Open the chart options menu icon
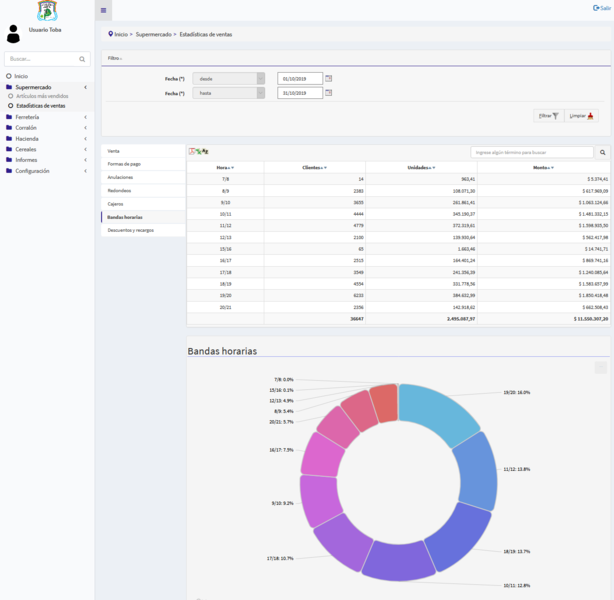The image size is (614, 600). pos(600,367)
